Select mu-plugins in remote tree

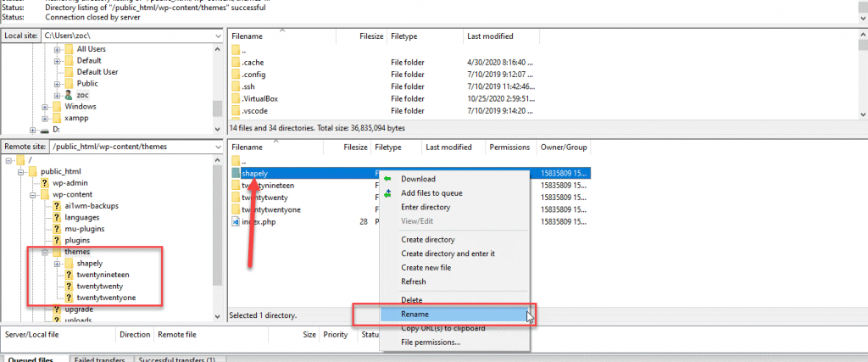pos(84,229)
